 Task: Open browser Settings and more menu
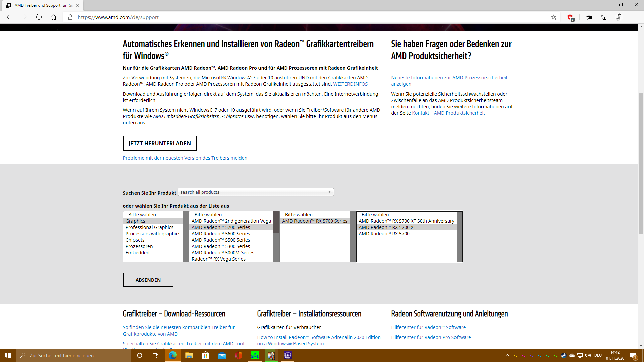click(634, 17)
